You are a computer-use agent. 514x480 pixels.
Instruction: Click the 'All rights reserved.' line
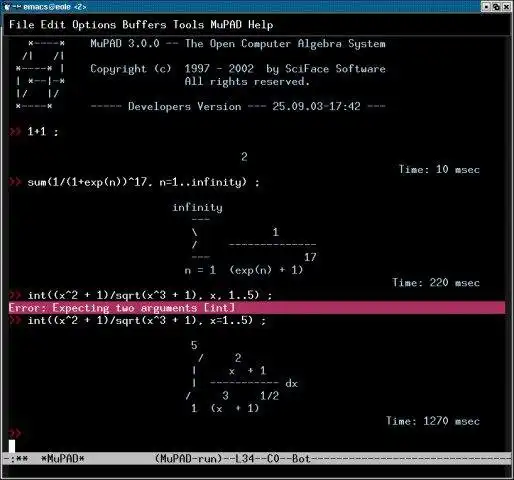pos(247,81)
